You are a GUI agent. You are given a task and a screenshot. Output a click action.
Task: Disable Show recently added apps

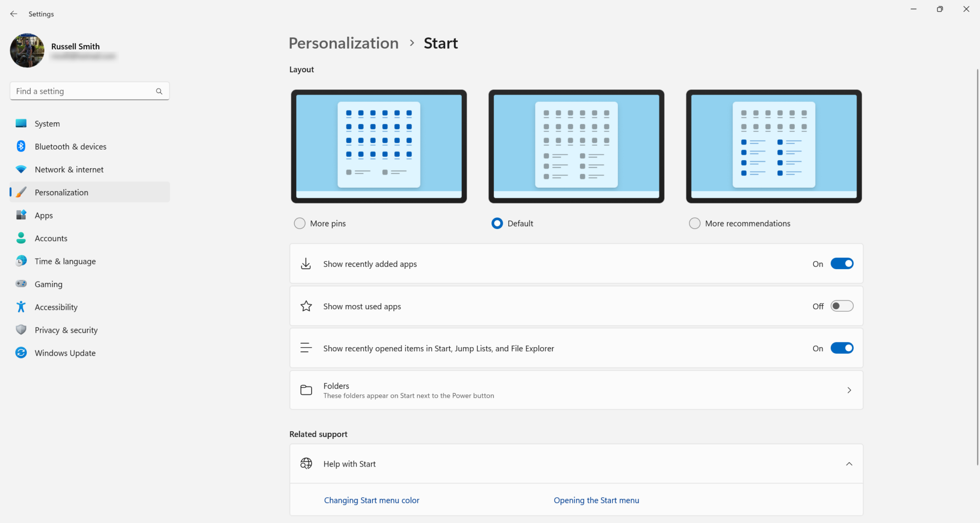coord(842,263)
